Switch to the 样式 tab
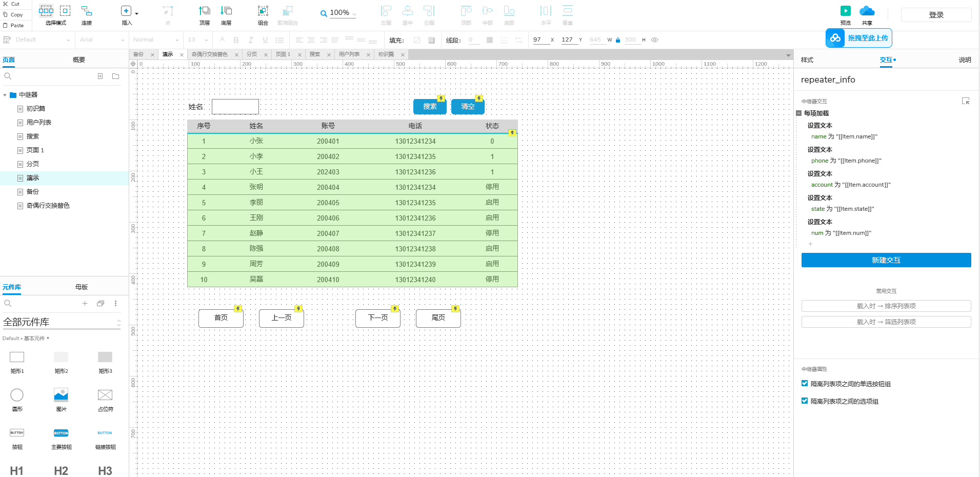This screenshot has height=477, width=980. [807, 60]
